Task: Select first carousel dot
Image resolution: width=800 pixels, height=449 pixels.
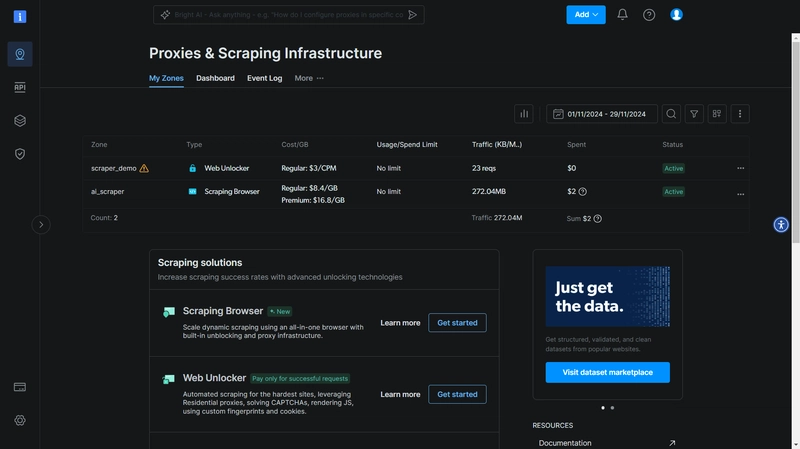Action: pyautogui.click(x=603, y=408)
